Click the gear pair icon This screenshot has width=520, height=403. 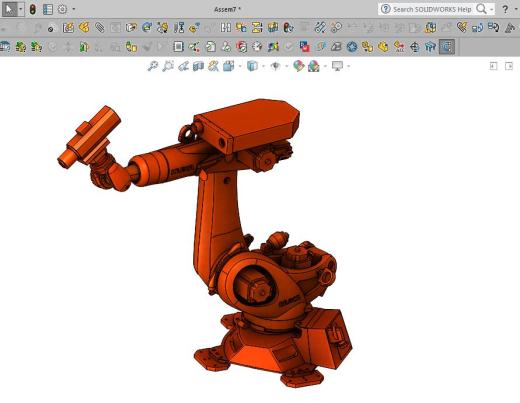[336, 27]
